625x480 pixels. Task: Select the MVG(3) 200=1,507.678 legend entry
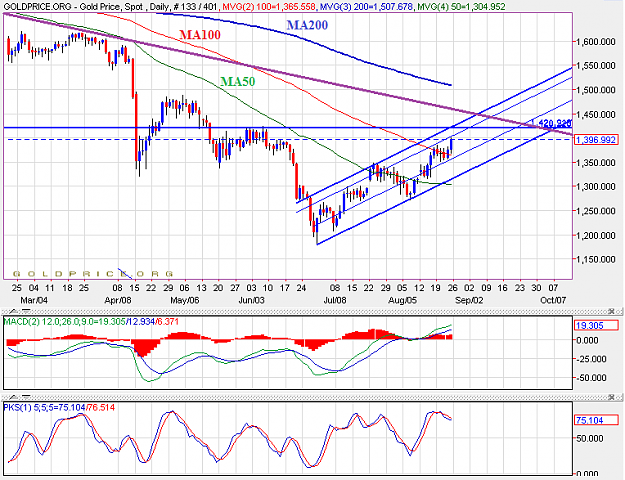click(366, 6)
